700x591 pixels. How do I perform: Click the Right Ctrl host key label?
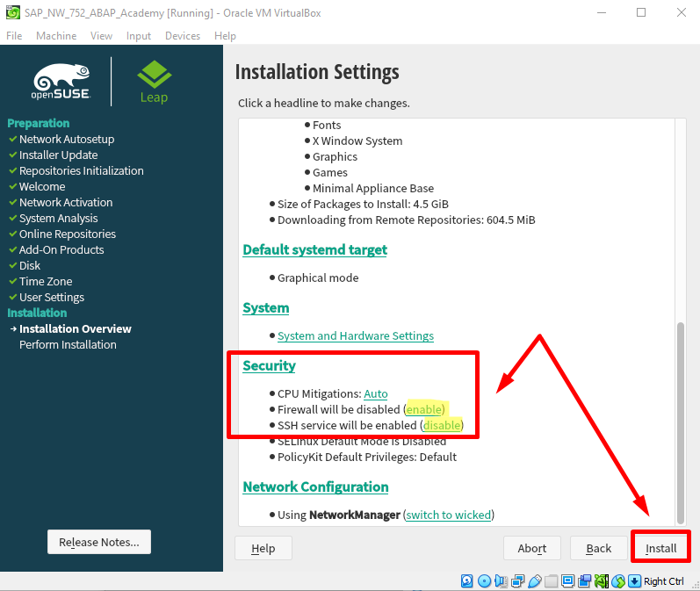(663, 581)
